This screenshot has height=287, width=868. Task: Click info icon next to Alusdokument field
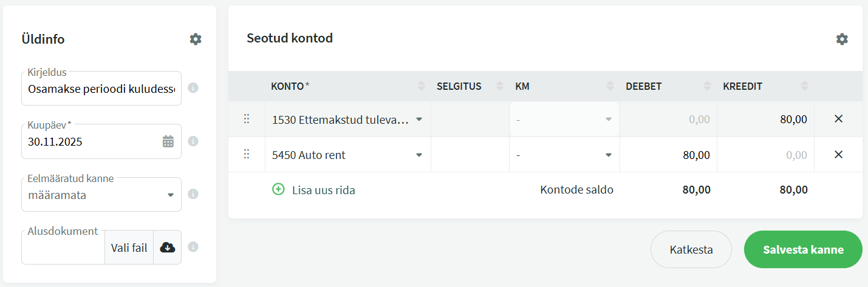(x=193, y=247)
